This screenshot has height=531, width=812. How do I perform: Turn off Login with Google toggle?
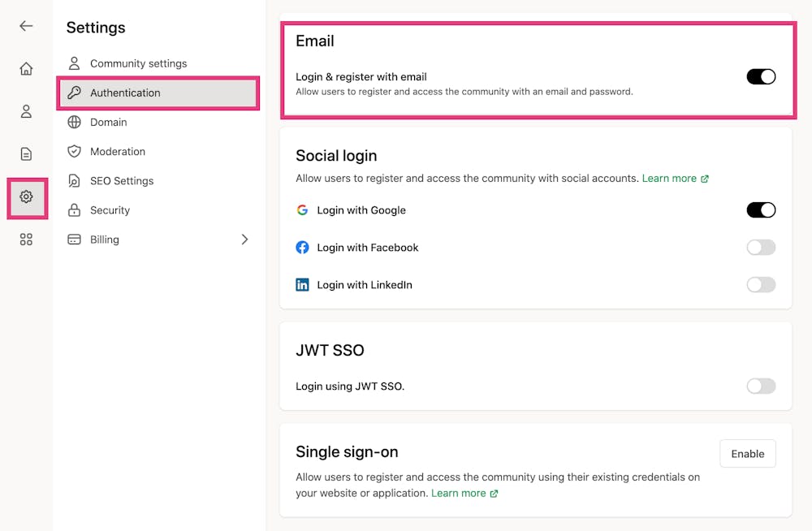click(x=761, y=210)
